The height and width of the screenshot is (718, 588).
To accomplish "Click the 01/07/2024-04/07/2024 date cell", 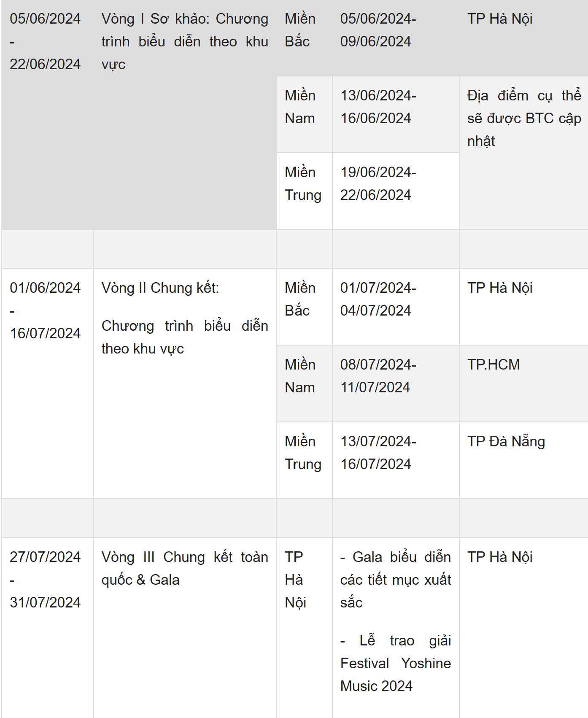I will click(378, 299).
